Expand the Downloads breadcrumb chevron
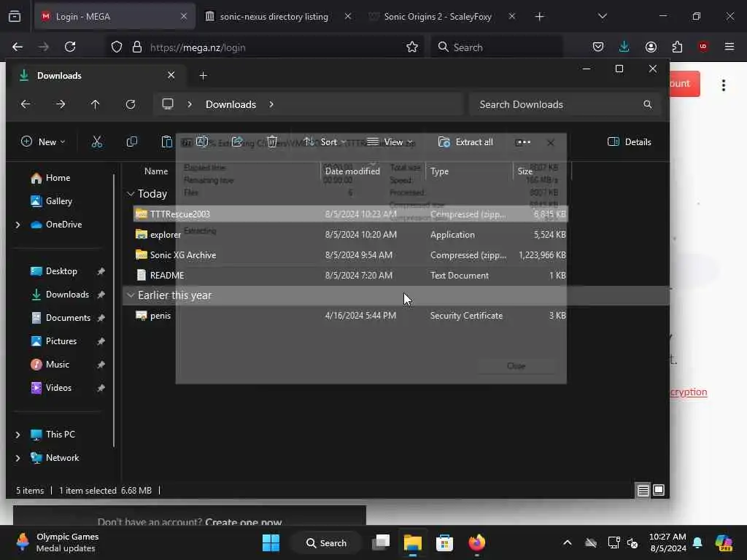747x560 pixels. (x=271, y=104)
